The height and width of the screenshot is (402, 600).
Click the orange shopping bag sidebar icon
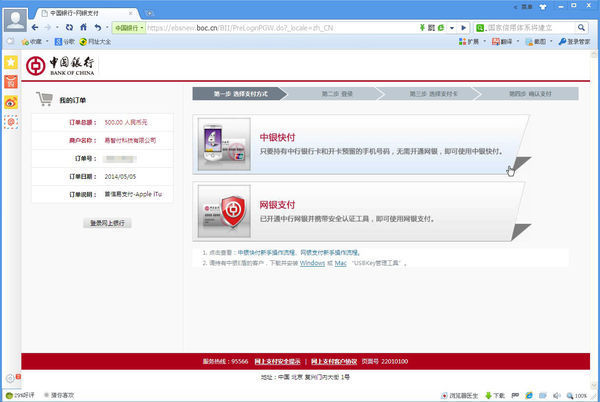pyautogui.click(x=11, y=82)
